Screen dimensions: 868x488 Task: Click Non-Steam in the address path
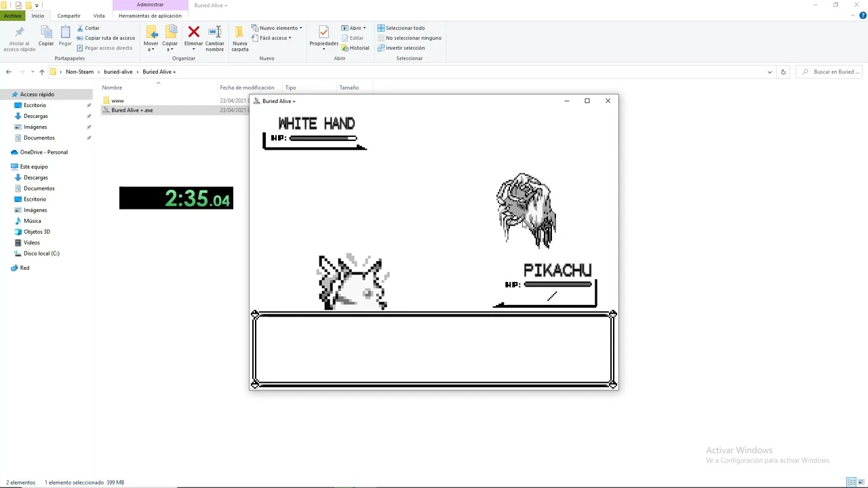point(79,72)
